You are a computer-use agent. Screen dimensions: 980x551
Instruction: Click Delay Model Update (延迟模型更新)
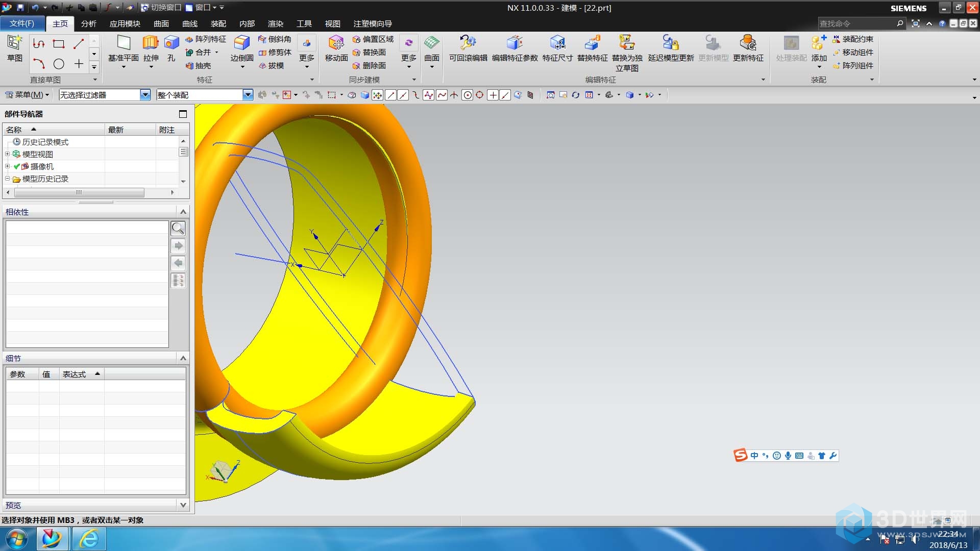click(x=671, y=49)
